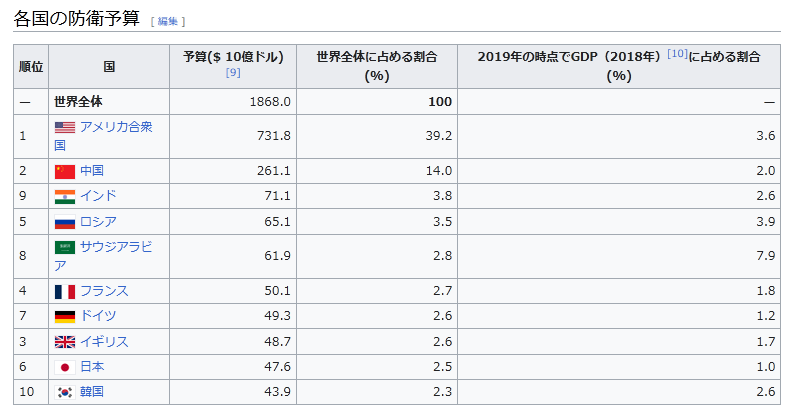Screen dimensions: 790x414
Task: Open the インド article link
Action: pos(98,196)
